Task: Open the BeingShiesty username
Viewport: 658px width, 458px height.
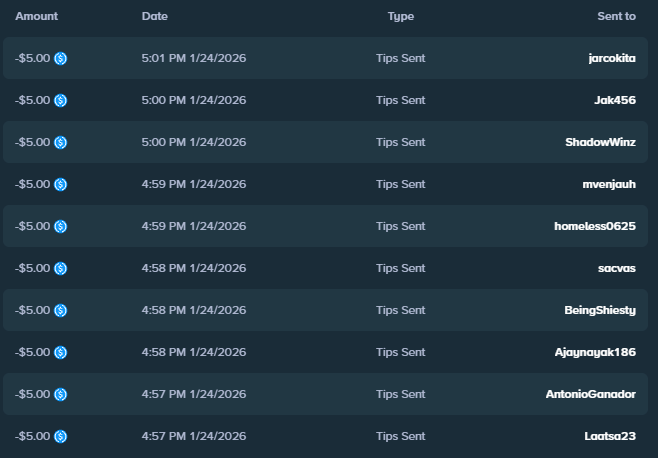Action: (600, 310)
